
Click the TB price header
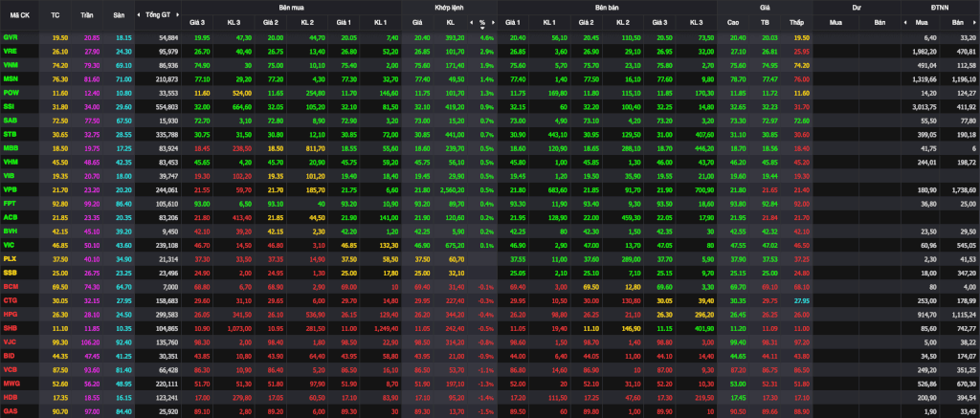pyautogui.click(x=765, y=23)
